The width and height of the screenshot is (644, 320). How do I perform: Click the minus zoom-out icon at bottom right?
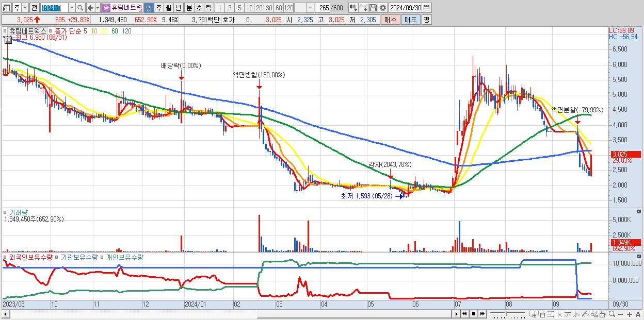click(621, 314)
